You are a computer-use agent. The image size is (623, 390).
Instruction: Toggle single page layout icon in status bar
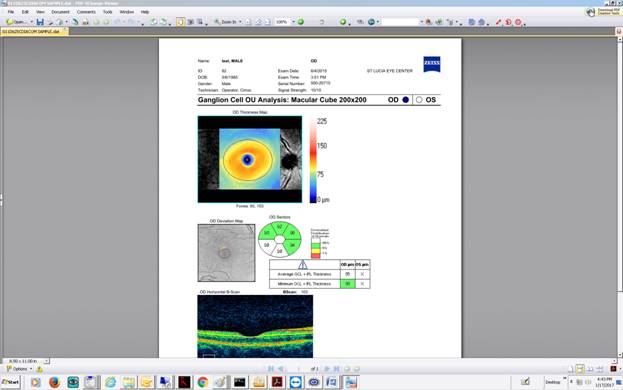[570, 369]
